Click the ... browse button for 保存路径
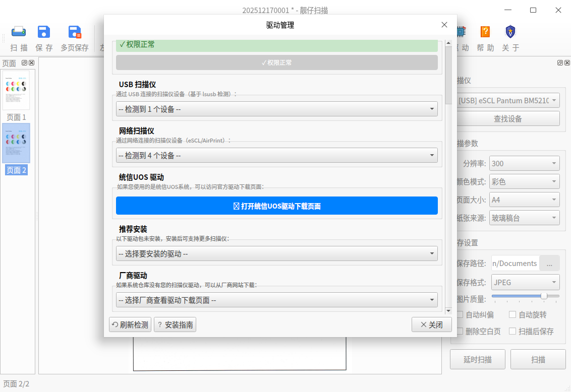571x392 pixels. tap(549, 264)
